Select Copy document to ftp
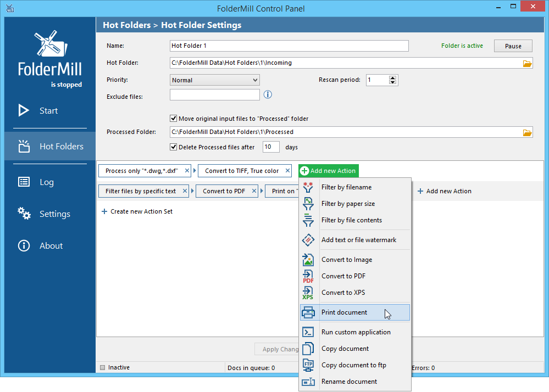This screenshot has height=392, width=549. pos(355,365)
